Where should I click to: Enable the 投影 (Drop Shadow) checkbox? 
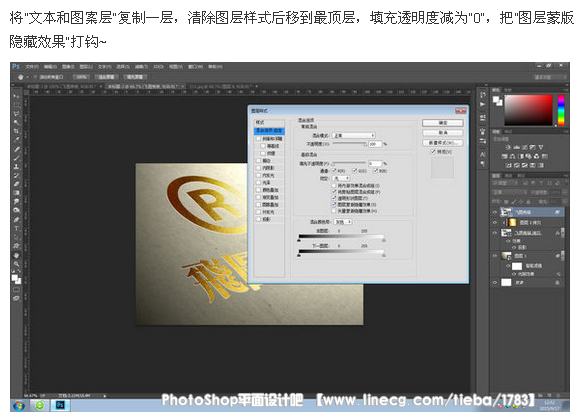(258, 219)
